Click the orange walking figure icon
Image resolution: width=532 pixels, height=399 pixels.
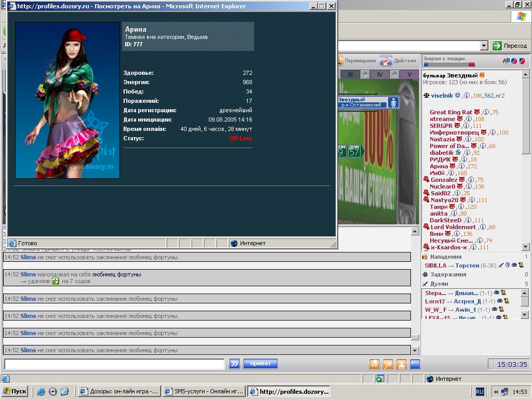pos(375,364)
